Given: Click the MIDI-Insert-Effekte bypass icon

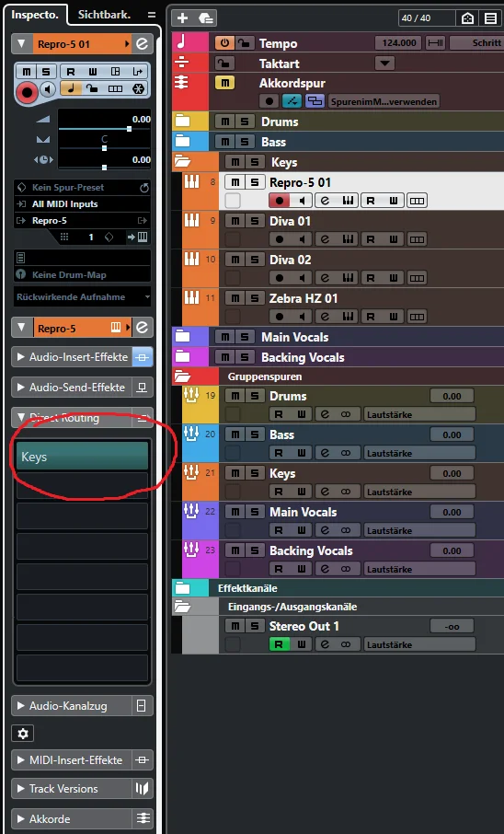Looking at the screenshot, I should pyautogui.click(x=142, y=760).
